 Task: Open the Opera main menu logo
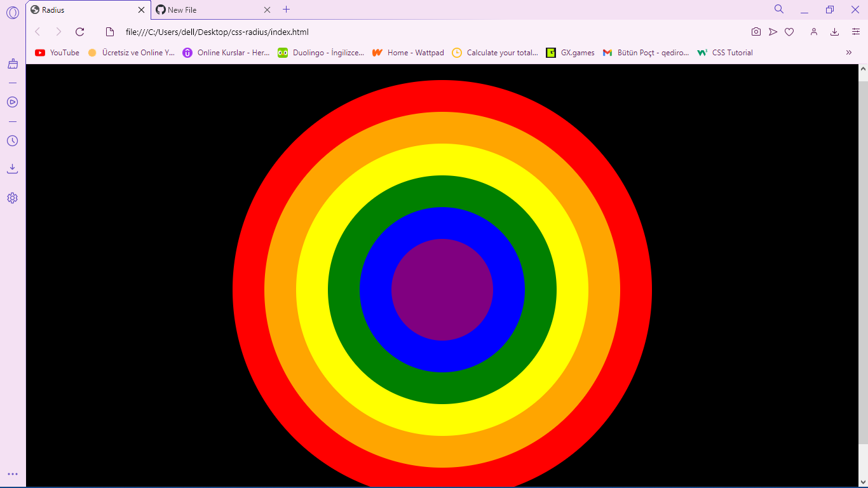(x=13, y=12)
